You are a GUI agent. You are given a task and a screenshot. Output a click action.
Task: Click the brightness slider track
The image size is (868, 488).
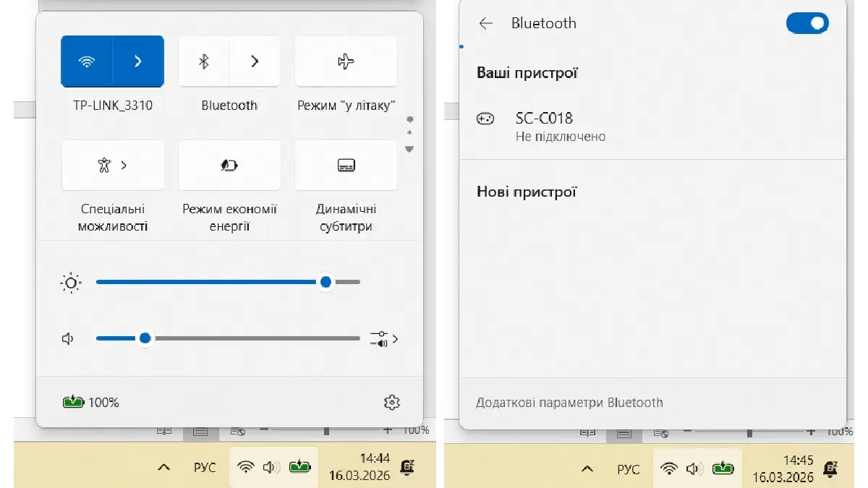pyautogui.click(x=217, y=282)
